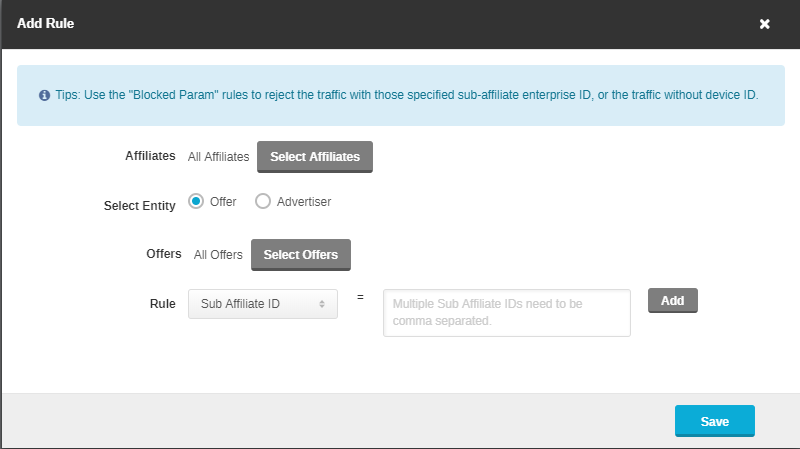Click the Add Rule dialog title
The height and width of the screenshot is (449, 800).
tap(46, 23)
